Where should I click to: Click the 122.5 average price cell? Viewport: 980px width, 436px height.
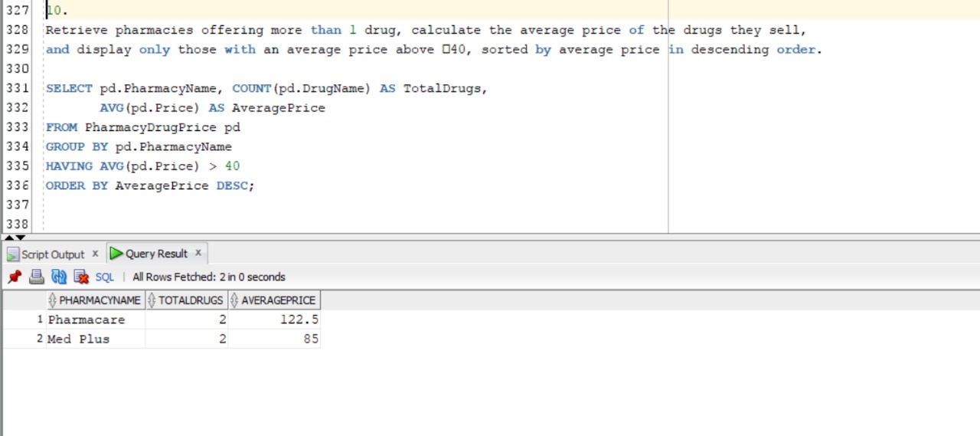pos(273,320)
